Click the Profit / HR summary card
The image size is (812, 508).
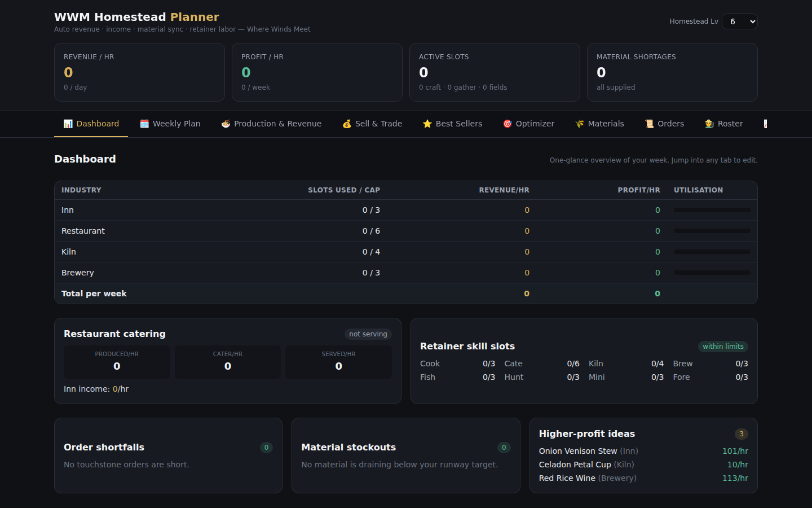click(317, 72)
